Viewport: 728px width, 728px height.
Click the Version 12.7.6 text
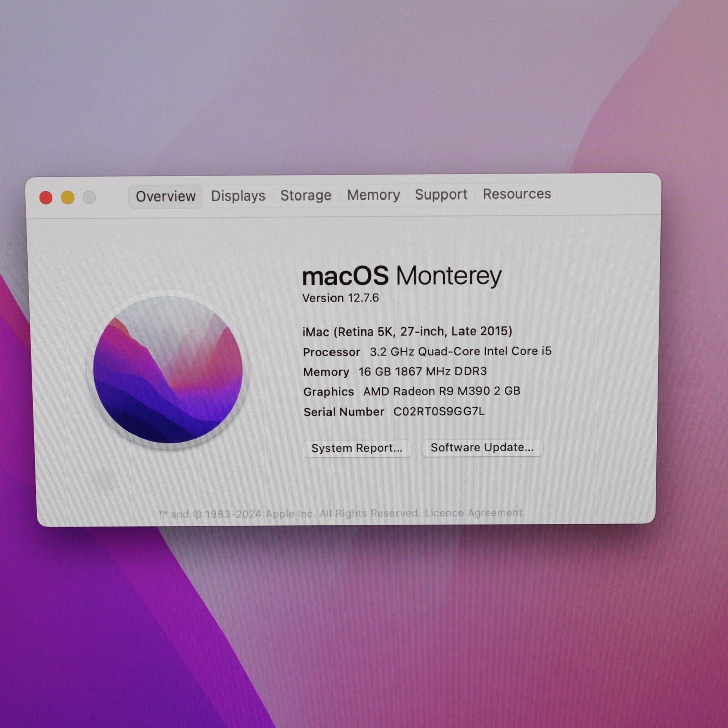[341, 298]
